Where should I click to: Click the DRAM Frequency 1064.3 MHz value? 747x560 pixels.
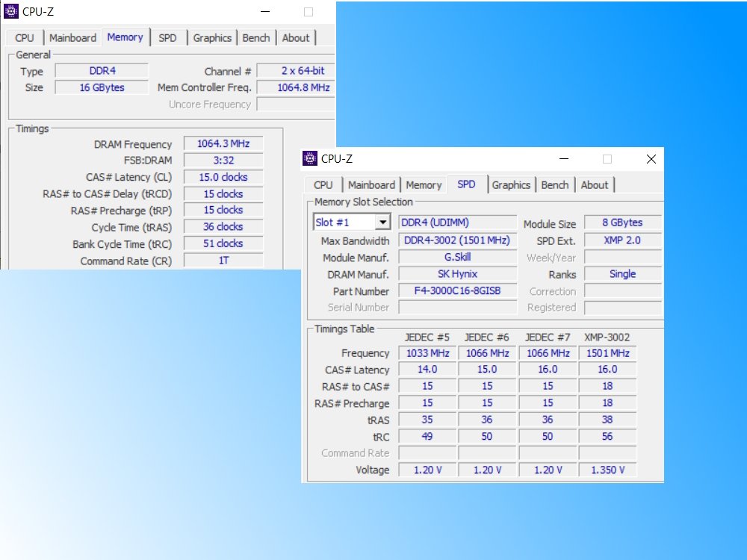click(x=223, y=144)
